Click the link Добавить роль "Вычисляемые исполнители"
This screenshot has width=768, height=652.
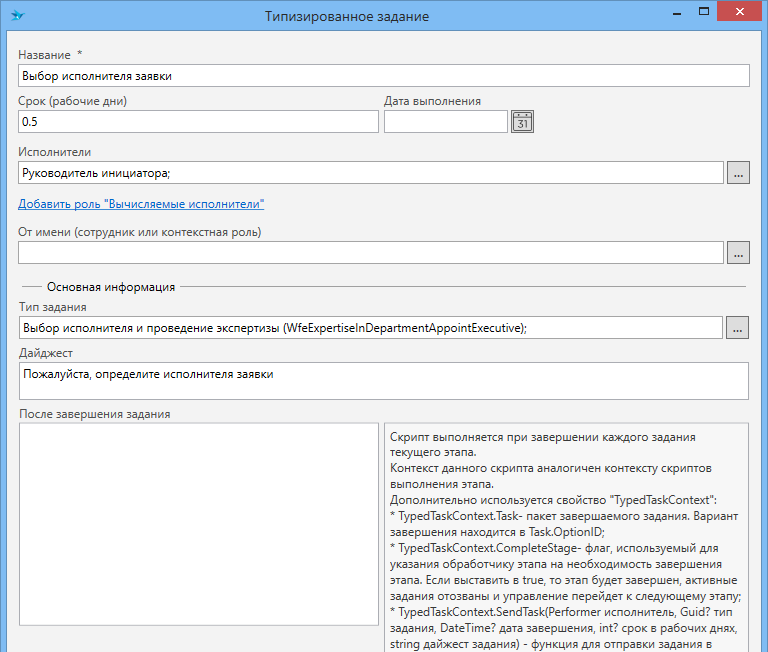[141, 204]
